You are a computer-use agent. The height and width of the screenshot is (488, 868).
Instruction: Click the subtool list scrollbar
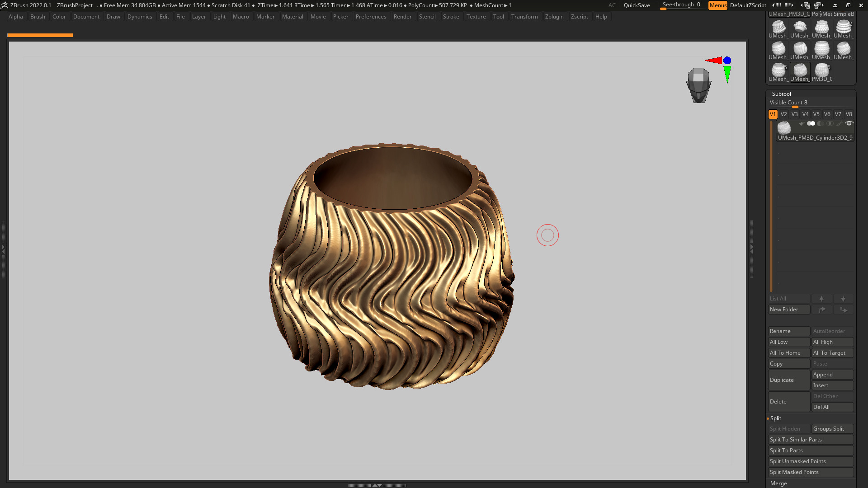pyautogui.click(x=771, y=206)
